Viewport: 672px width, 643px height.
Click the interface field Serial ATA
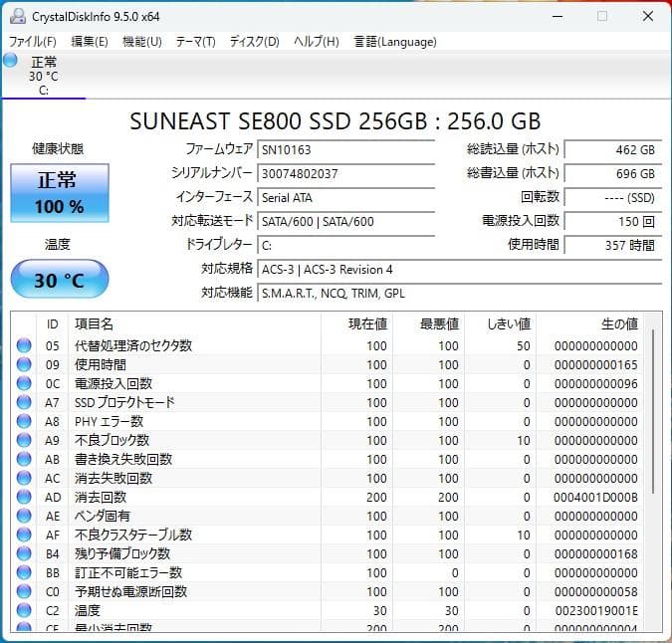[345, 198]
